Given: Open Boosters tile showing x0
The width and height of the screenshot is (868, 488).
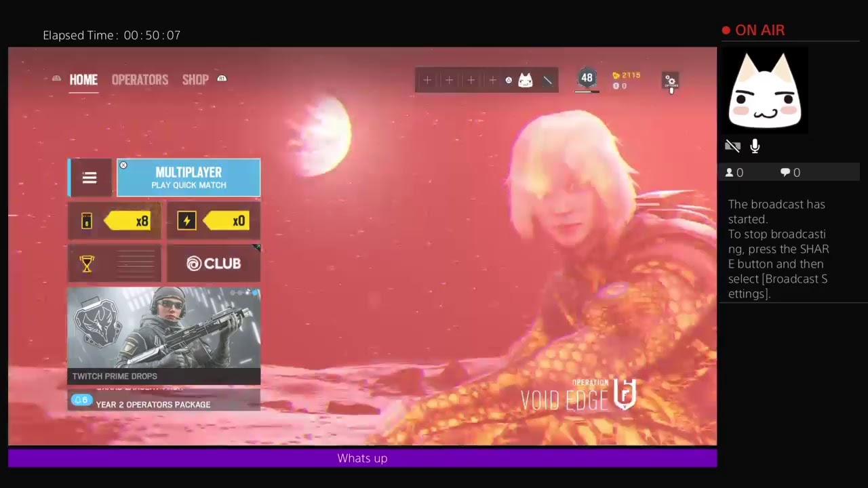Looking at the screenshot, I should click(214, 221).
